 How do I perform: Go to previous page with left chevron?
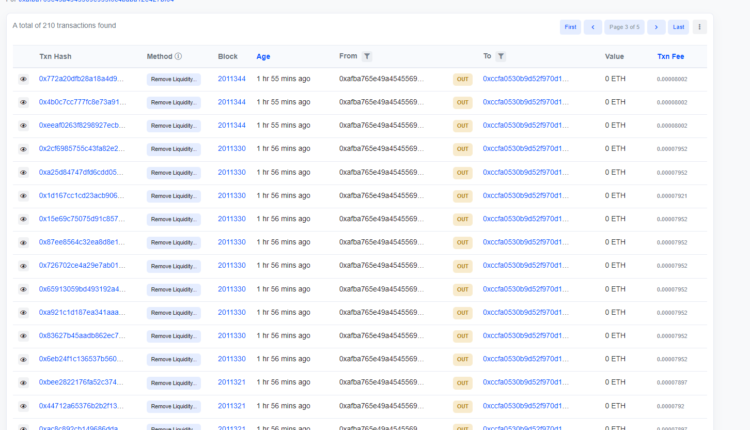(593, 27)
